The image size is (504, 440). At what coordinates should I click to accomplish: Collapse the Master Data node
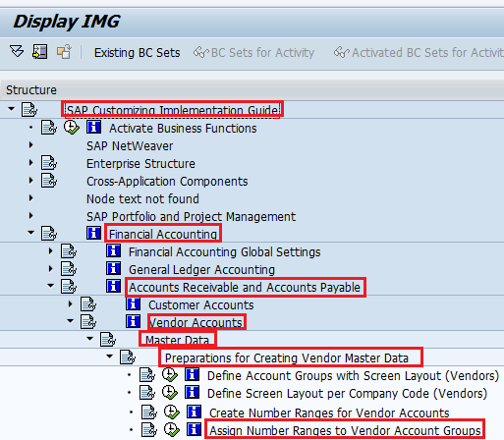89,339
